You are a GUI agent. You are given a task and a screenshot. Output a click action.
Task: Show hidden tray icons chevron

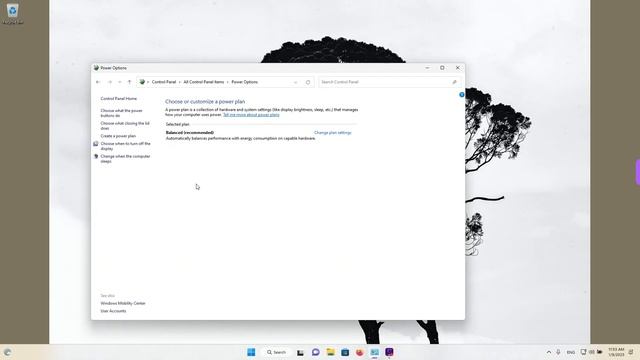click(x=549, y=352)
